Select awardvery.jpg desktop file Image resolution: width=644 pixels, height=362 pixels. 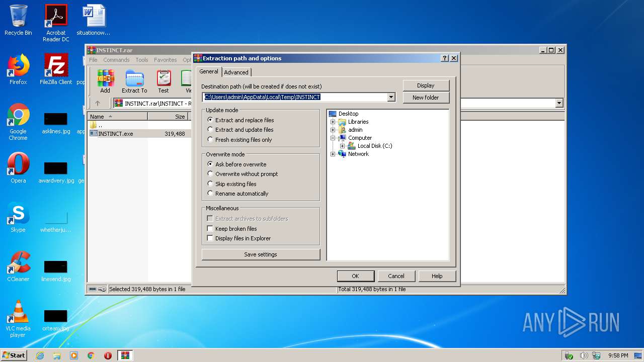[56, 172]
